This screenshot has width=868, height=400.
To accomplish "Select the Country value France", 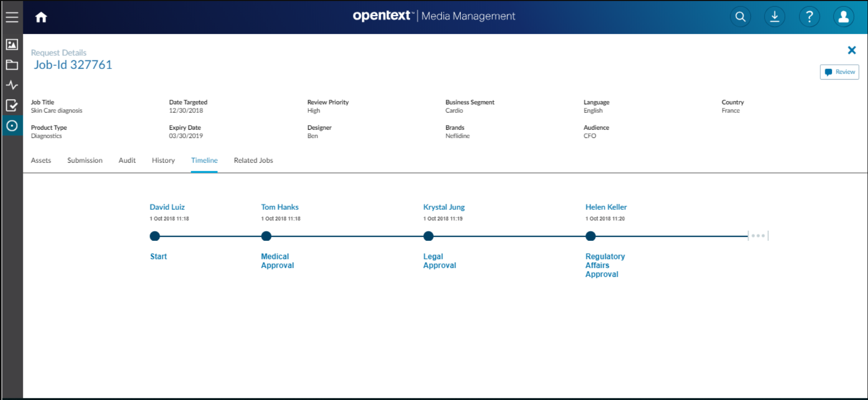I will (x=731, y=111).
